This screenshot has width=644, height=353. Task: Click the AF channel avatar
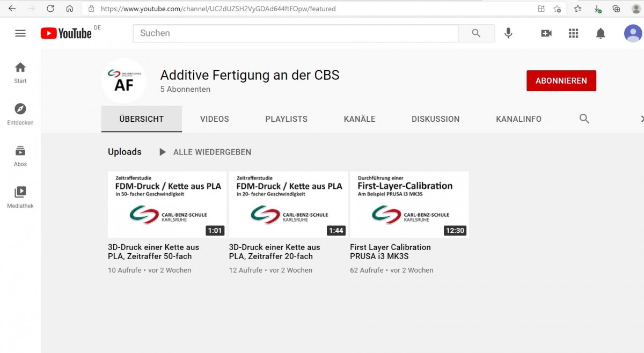(x=124, y=80)
